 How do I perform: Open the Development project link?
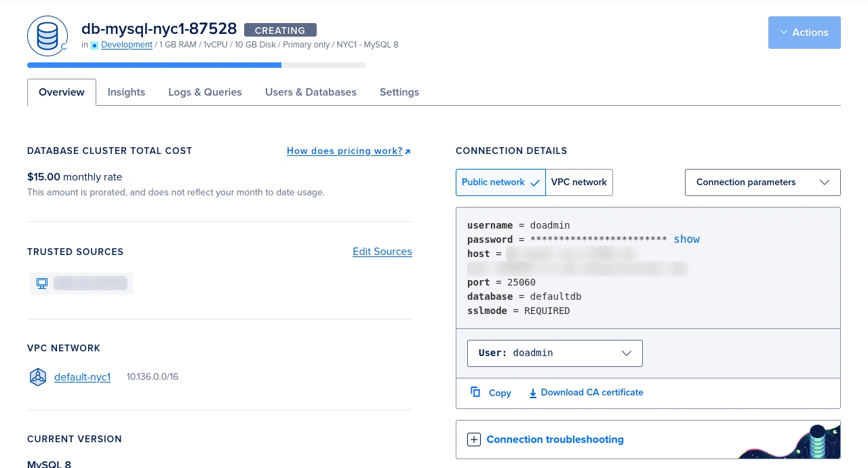click(127, 45)
